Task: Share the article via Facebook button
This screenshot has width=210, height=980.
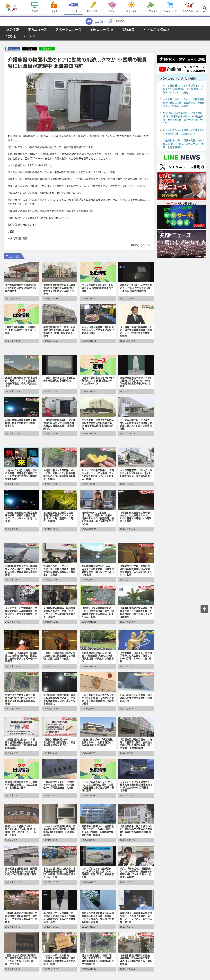Action: (x=12, y=49)
